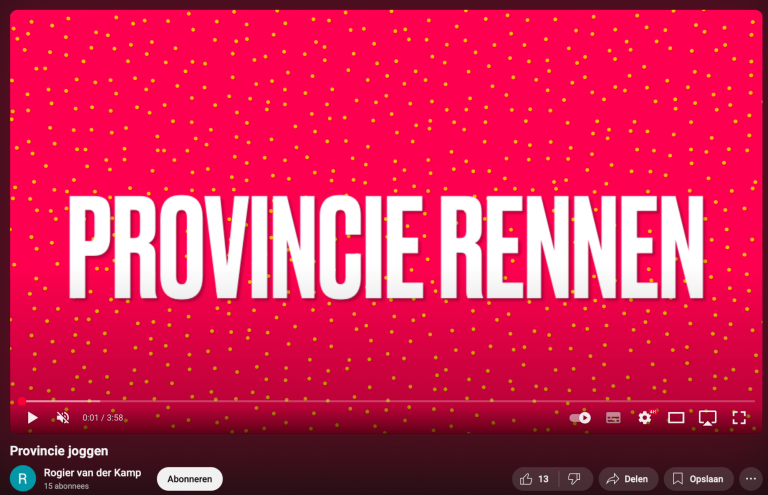Play the video
The image size is (768, 495).
point(32,417)
